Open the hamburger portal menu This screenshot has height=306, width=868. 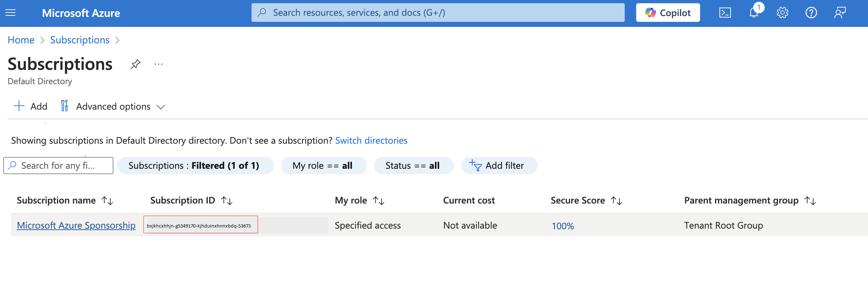tap(11, 13)
